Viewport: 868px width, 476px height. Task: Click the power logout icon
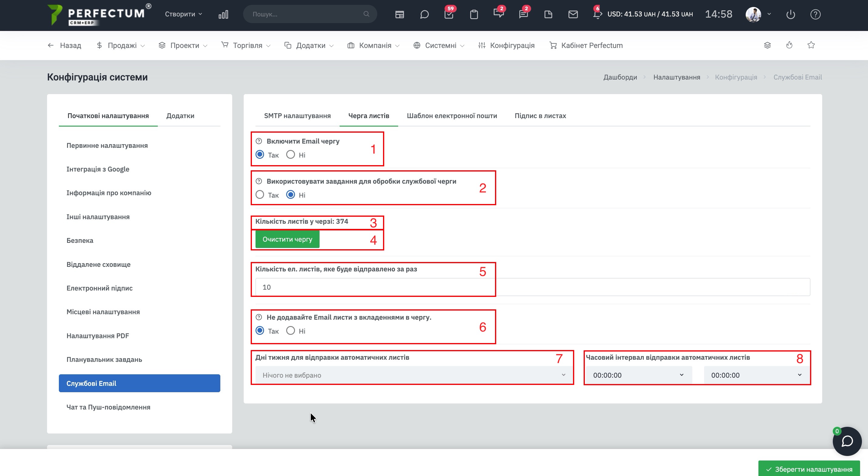791,15
